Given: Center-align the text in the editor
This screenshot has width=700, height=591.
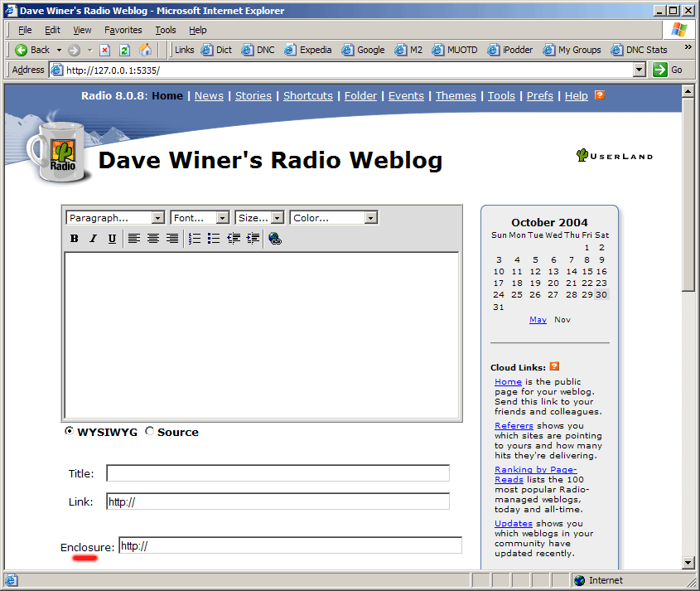Looking at the screenshot, I should 153,239.
